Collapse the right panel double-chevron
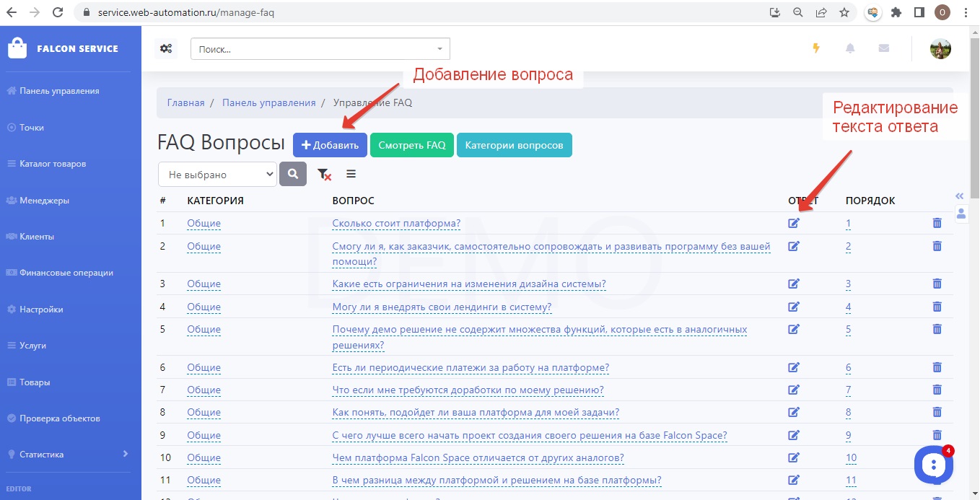This screenshot has height=500, width=980. [x=959, y=196]
